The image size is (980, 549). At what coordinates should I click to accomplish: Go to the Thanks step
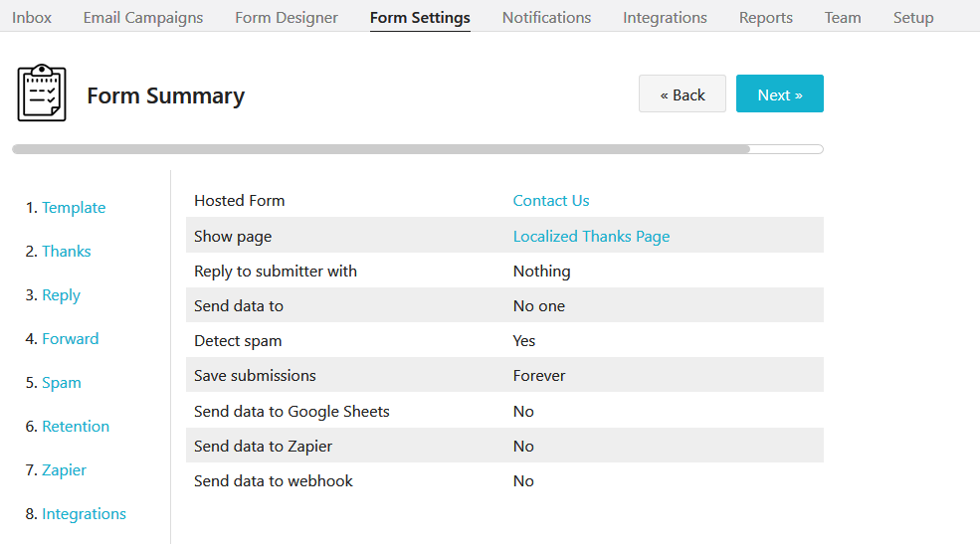point(67,252)
